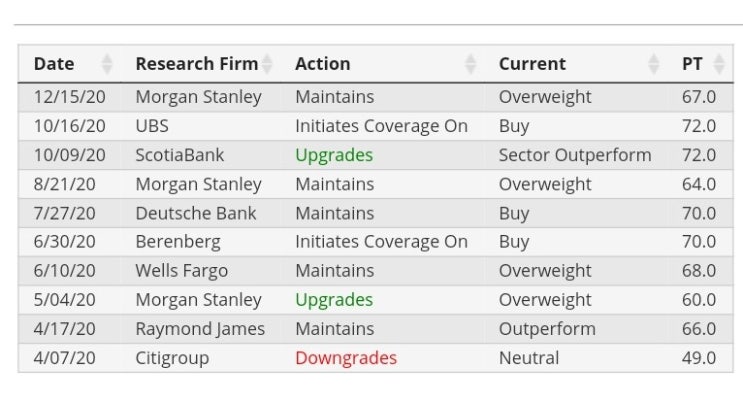Click the Current column header text

(x=532, y=64)
